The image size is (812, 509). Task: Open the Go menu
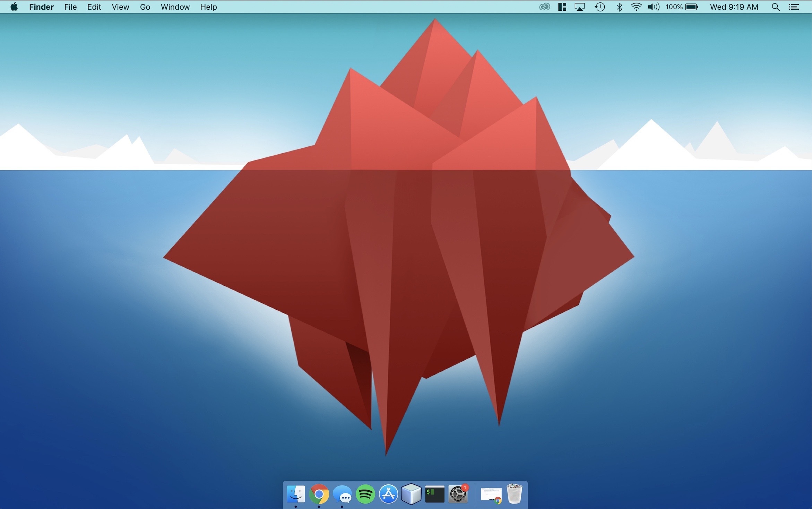[145, 7]
